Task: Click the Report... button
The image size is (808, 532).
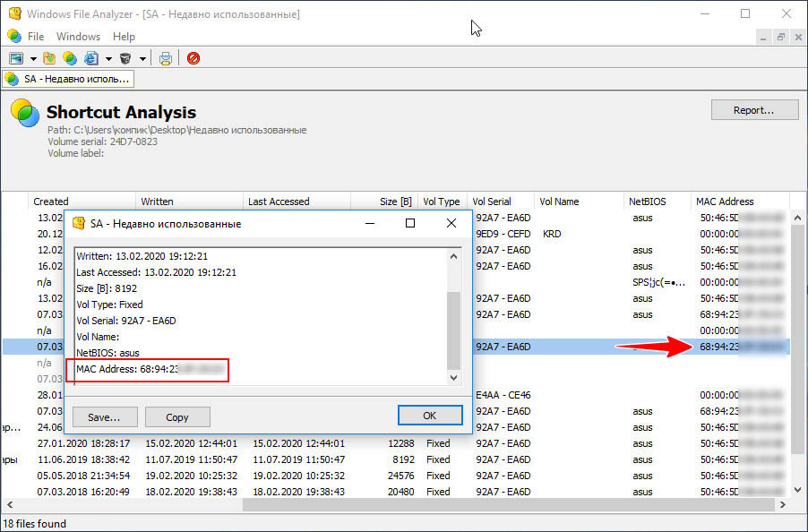Action: (754, 109)
